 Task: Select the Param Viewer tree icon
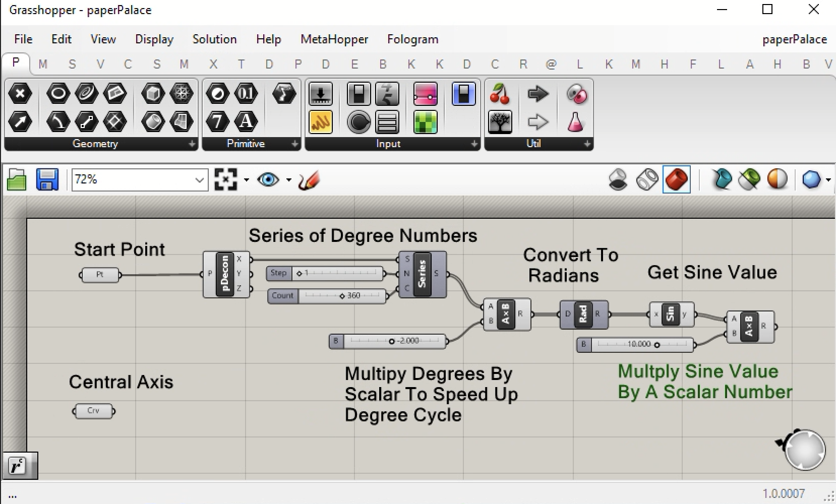point(500,121)
